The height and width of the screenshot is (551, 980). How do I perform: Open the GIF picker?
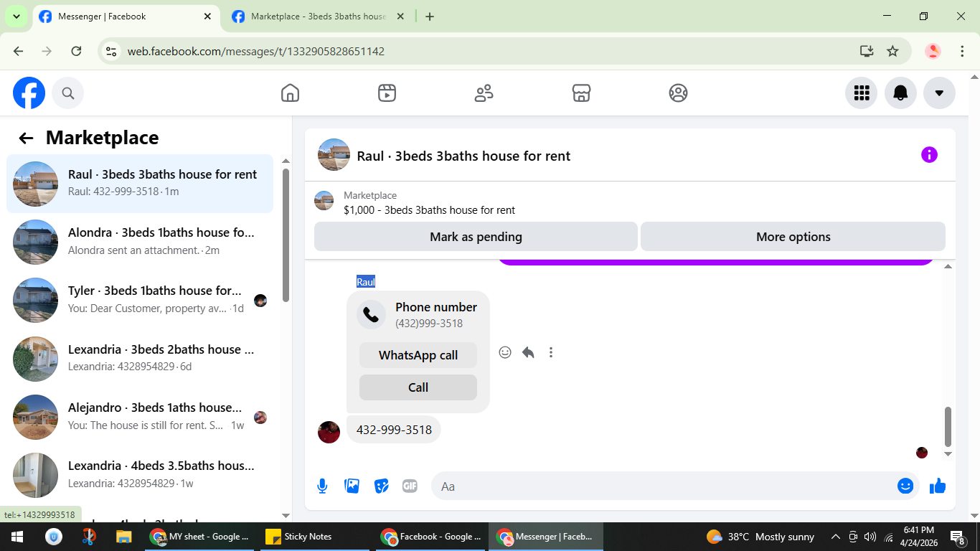tap(410, 486)
